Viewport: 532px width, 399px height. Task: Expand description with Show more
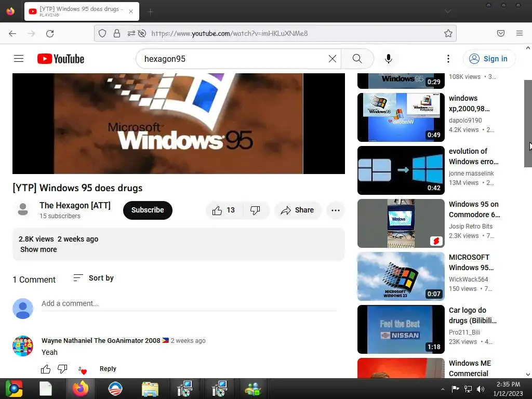click(38, 249)
